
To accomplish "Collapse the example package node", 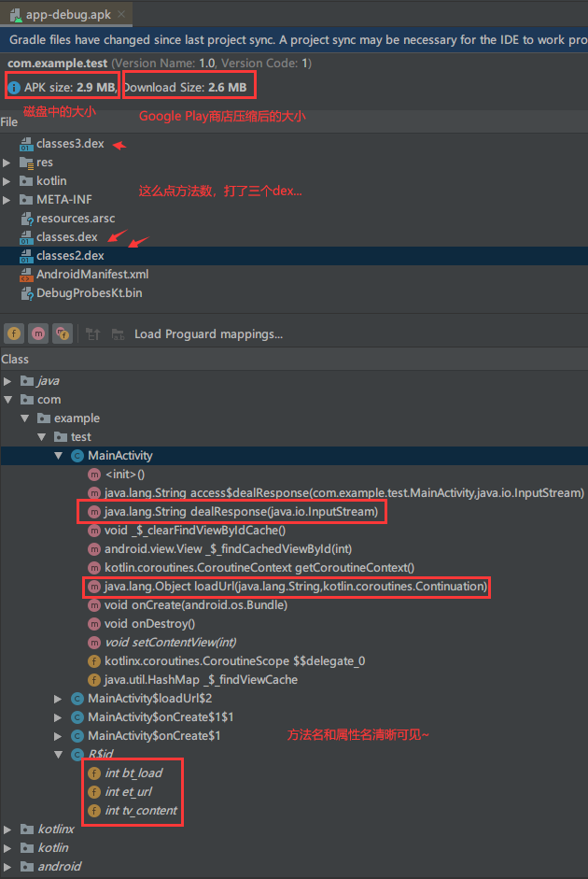I will (24, 418).
